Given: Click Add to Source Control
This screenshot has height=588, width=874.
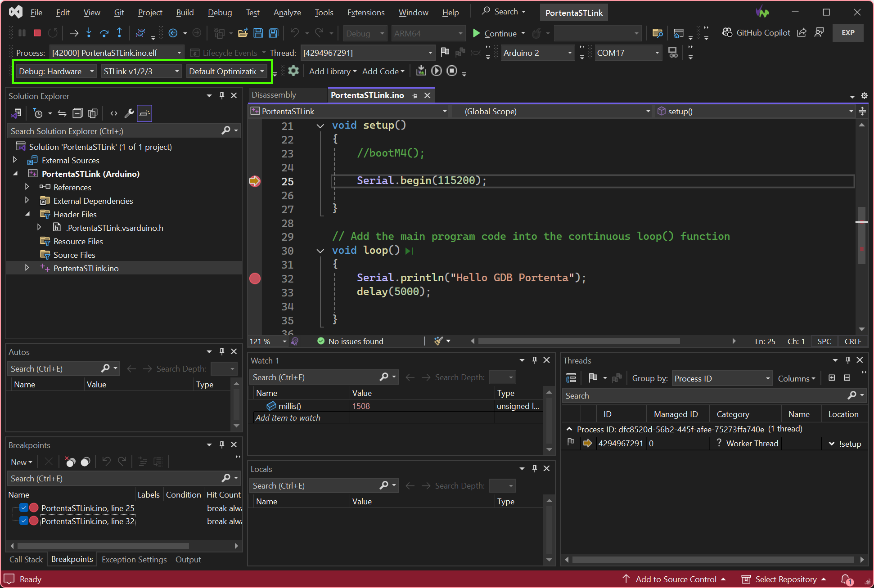Looking at the screenshot, I should [x=674, y=579].
